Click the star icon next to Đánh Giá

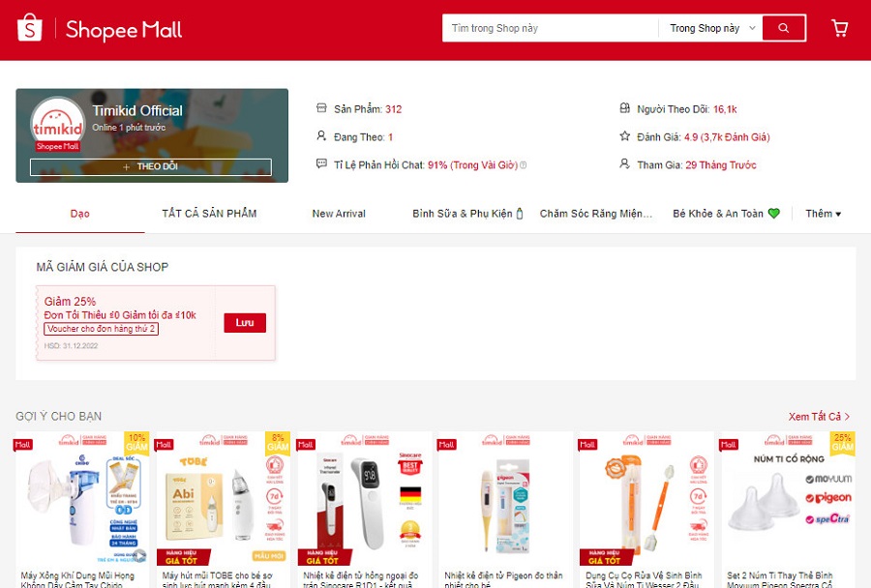[x=624, y=137]
